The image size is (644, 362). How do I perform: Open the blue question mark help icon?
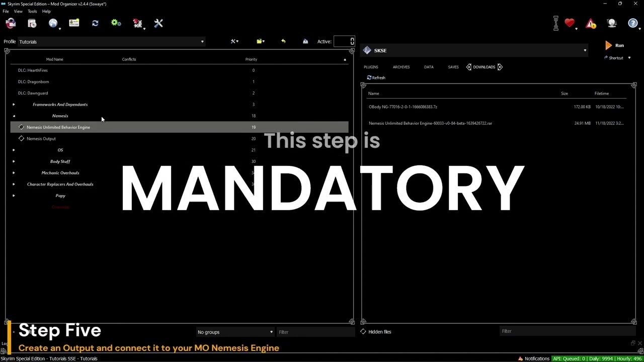633,23
